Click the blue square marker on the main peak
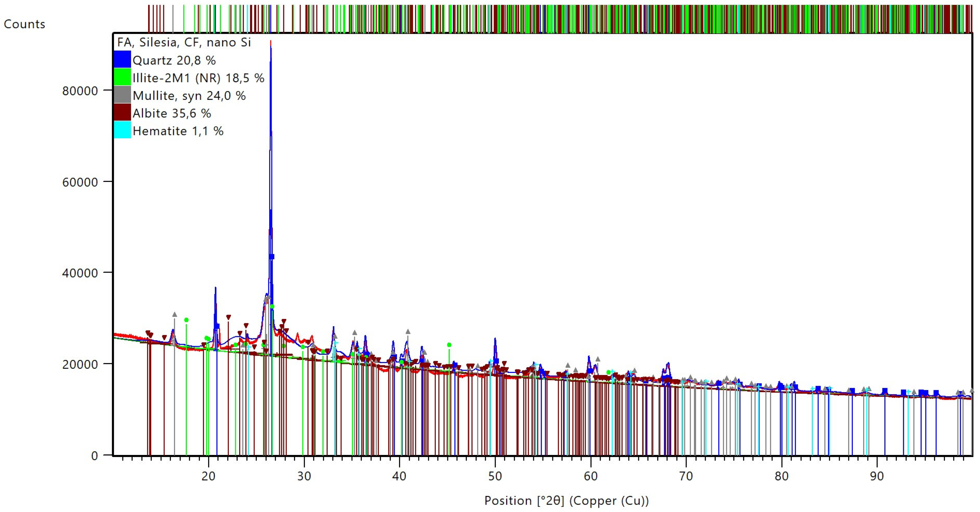 coord(272,257)
